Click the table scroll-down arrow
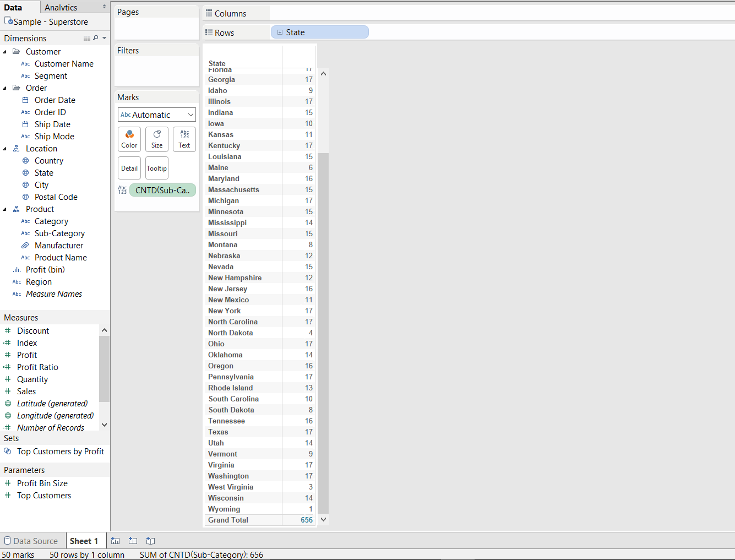The image size is (735, 560). [x=324, y=519]
